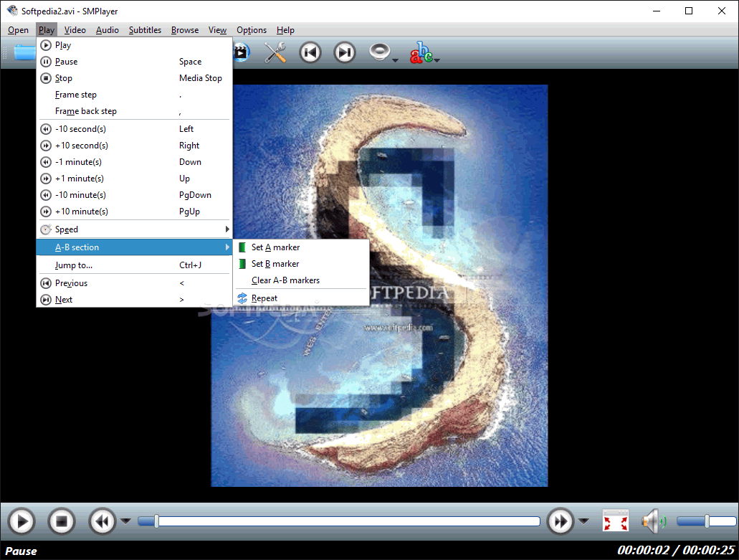The image size is (739, 560).
Task: Click the Stop button in control bar
Action: coord(62,521)
